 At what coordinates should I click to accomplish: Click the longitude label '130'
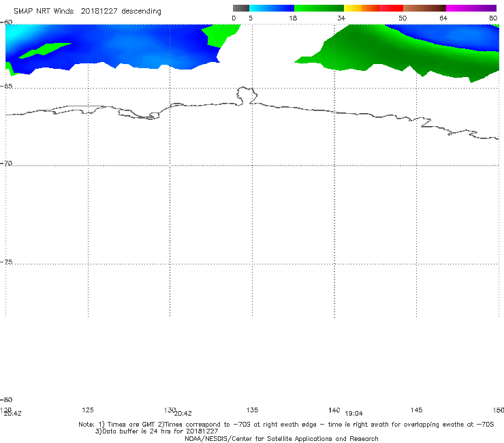169,410
